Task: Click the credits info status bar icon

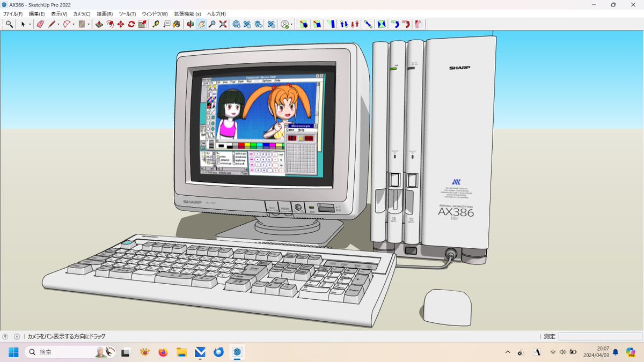Action: [17, 337]
